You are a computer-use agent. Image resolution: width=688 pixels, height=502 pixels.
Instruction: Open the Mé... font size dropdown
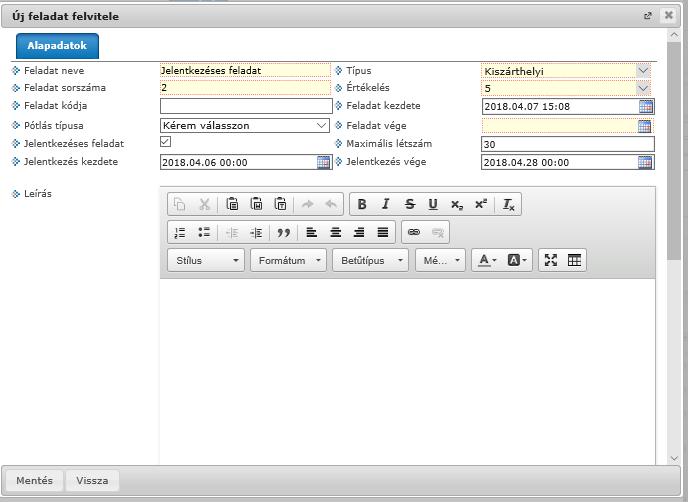(440, 260)
